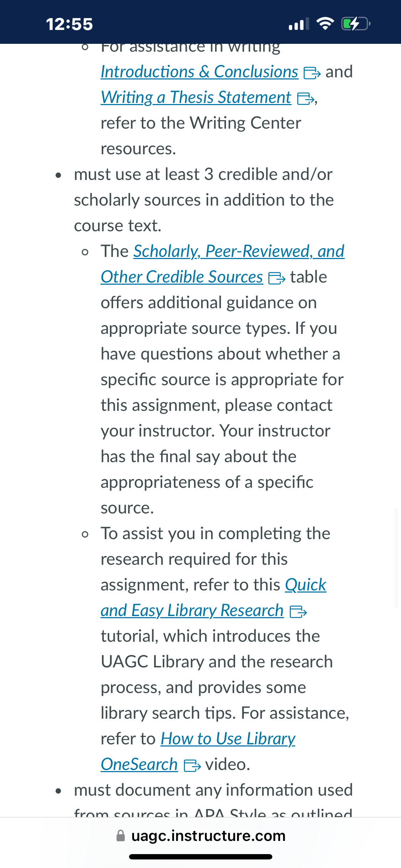Tap external-link icon after OneSearch
Viewport: 401px width, 868px height.
(x=192, y=766)
